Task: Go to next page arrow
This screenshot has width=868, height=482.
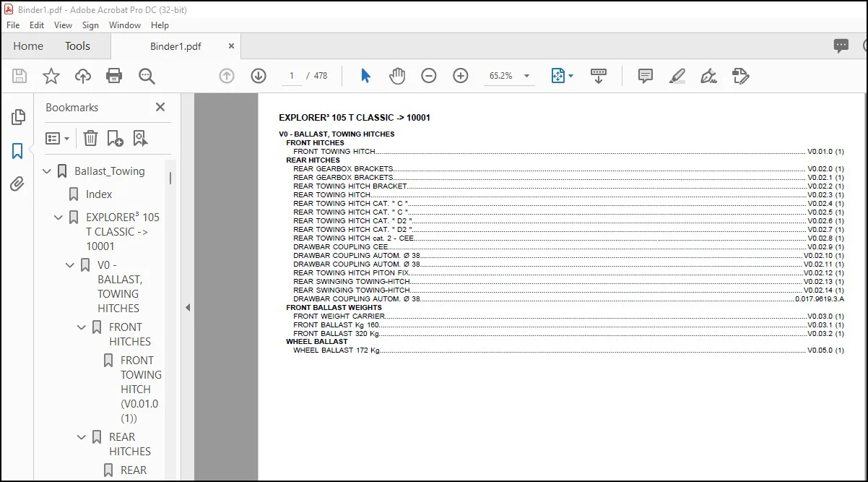Action: [259, 76]
